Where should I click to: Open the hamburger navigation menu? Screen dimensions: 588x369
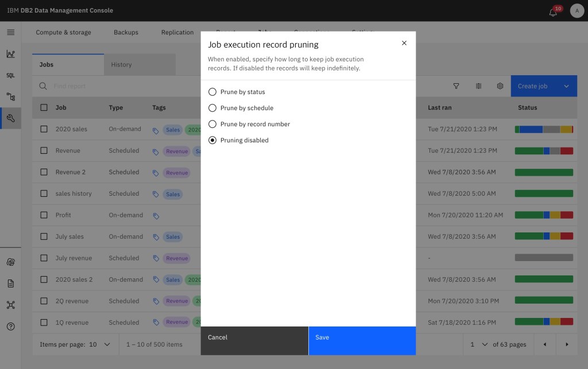10,32
